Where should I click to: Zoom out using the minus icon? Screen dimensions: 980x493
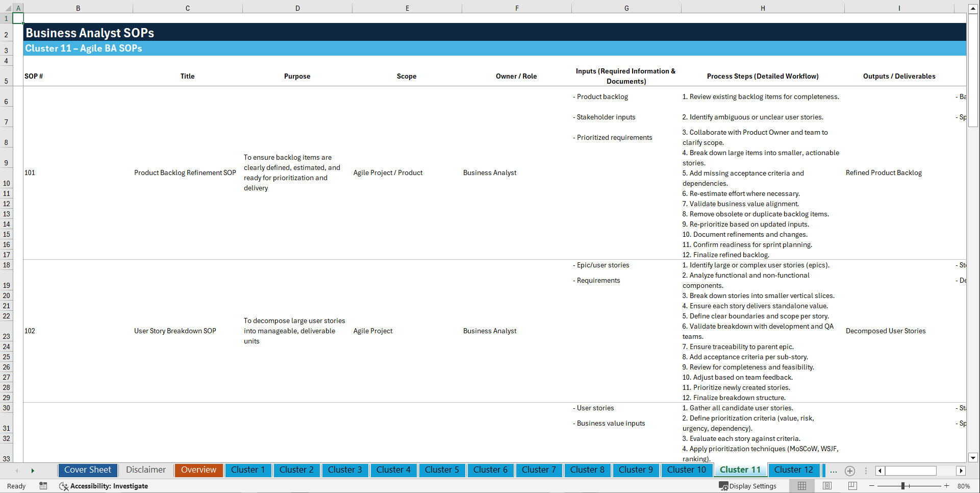tap(872, 486)
